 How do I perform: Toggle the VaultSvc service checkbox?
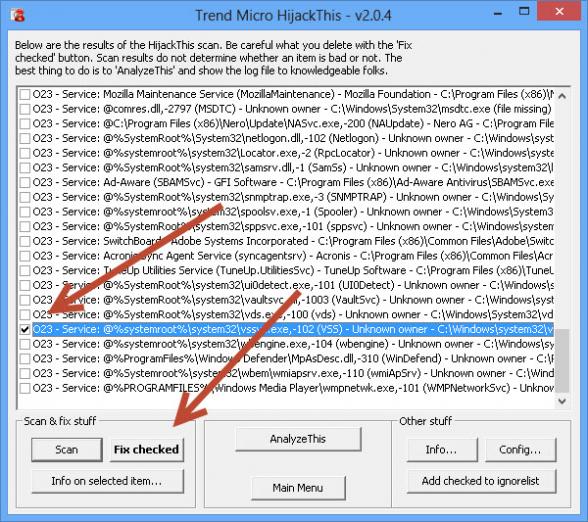(x=25, y=300)
